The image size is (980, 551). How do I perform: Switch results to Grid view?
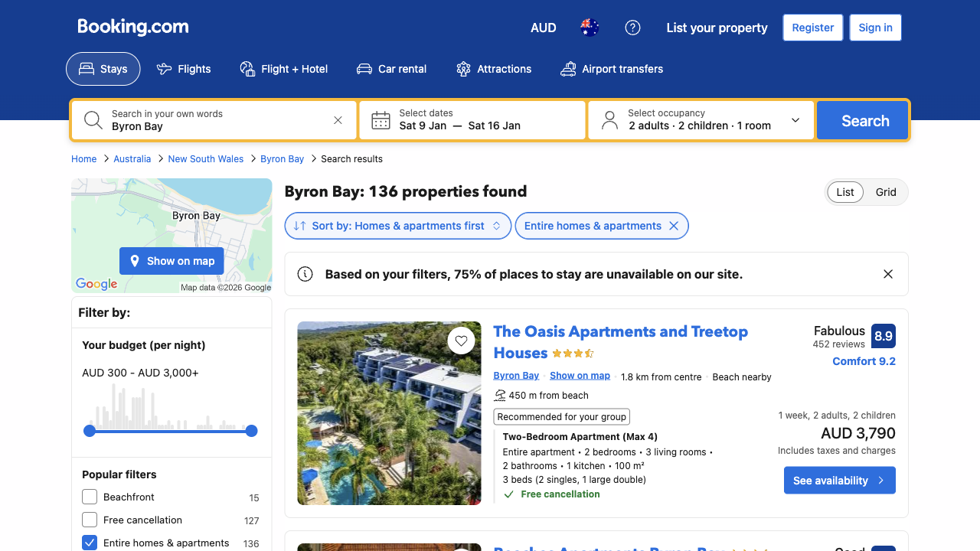886,192
